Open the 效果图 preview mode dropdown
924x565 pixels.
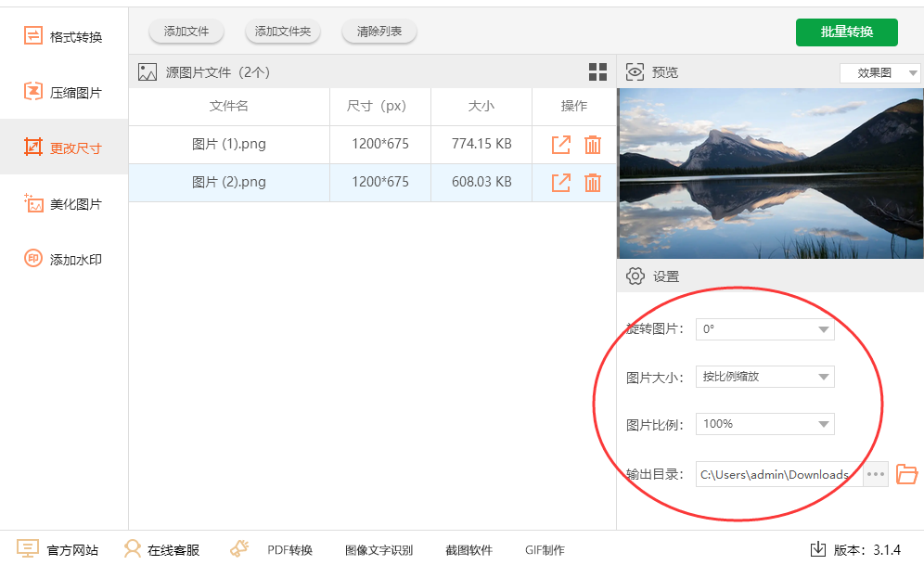pos(879,73)
